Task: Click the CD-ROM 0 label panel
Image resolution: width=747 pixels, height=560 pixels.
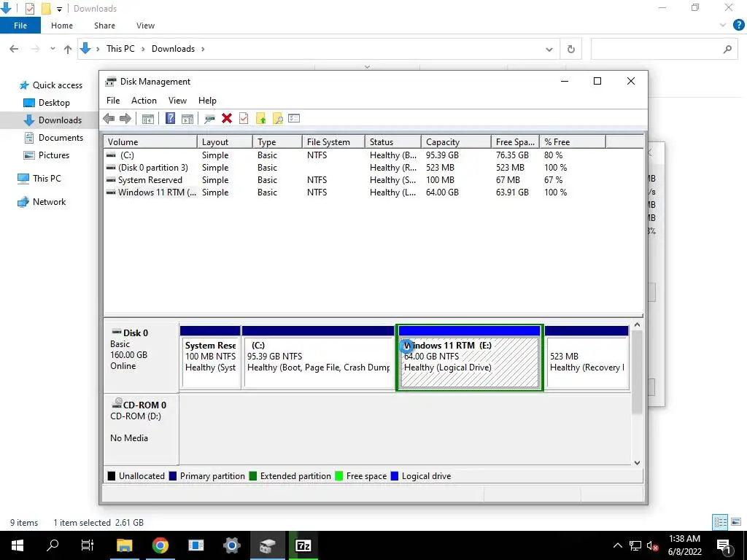Action: pyautogui.click(x=141, y=429)
